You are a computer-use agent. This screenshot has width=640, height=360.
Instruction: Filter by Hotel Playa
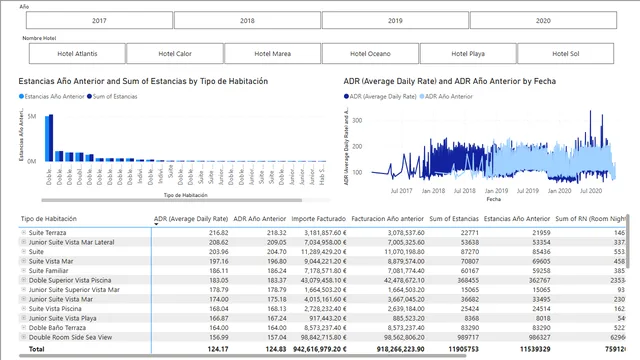[468, 53]
